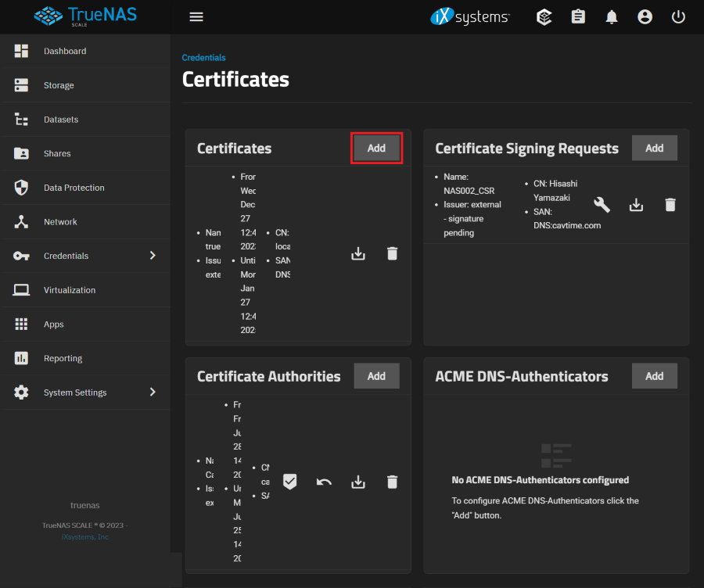Download the NAS002_CSR signing request
The width and height of the screenshot is (704, 588).
point(637,205)
